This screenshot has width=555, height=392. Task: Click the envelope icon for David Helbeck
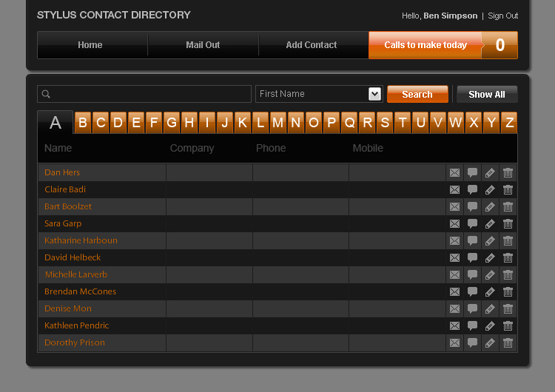(x=454, y=257)
